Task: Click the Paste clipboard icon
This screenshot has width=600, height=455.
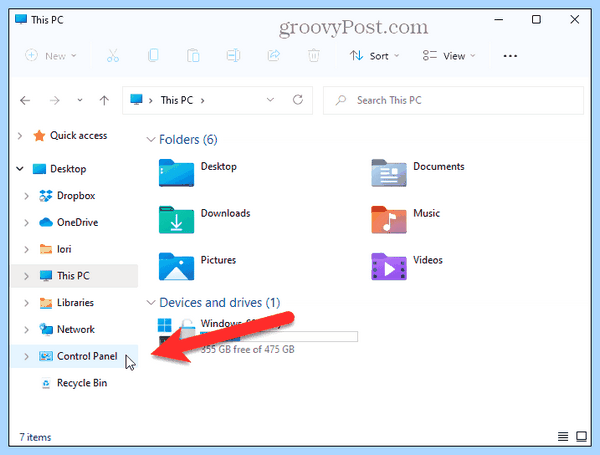Action: (193, 56)
